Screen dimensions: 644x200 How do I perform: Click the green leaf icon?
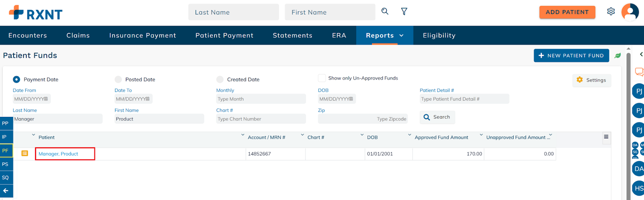(617, 56)
